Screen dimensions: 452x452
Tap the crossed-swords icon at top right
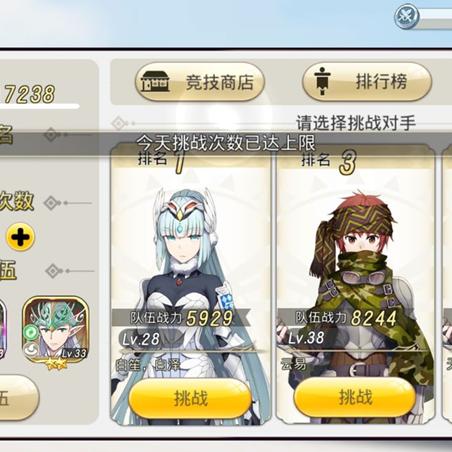[406, 16]
